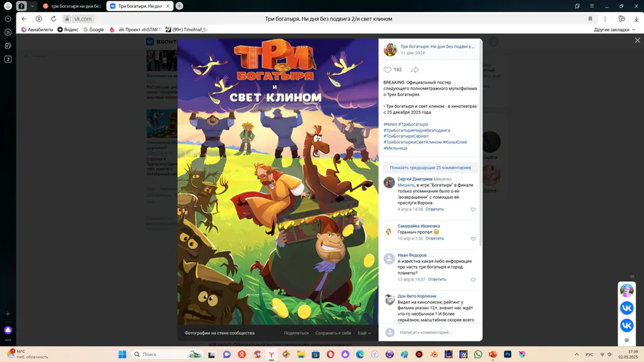Viewport: 644px width, 362px height.
Task: Open the #News hashtag
Action: coord(390,124)
